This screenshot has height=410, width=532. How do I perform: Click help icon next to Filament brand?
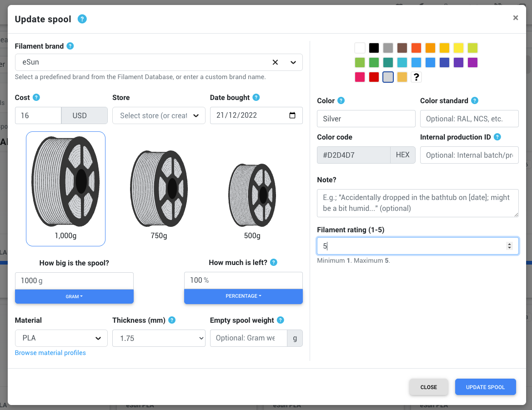(x=70, y=46)
